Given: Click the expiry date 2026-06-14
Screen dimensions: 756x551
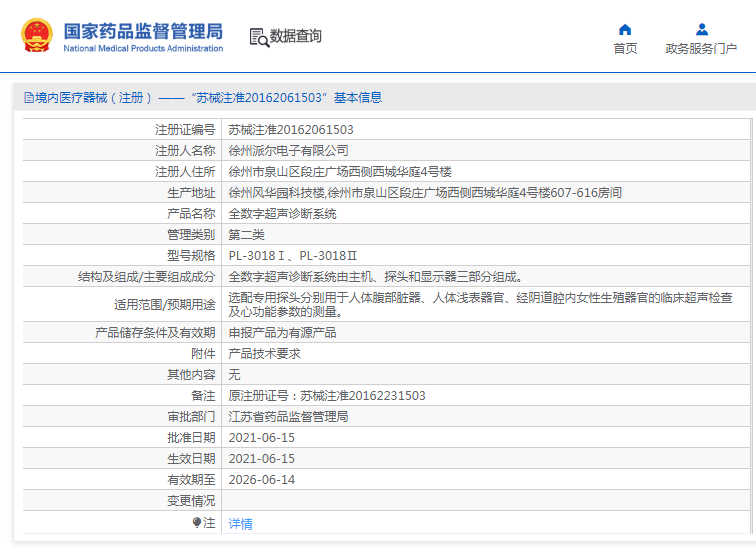Looking at the screenshot, I should (262, 479).
